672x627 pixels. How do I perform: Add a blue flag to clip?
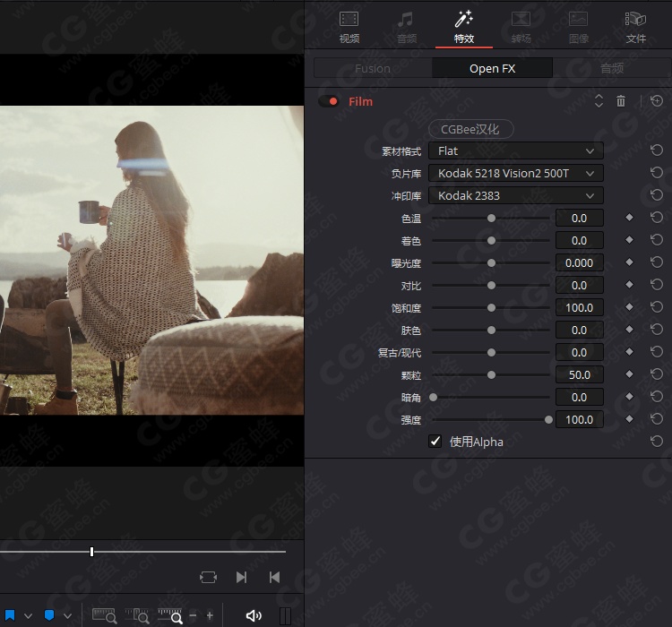coord(10,615)
